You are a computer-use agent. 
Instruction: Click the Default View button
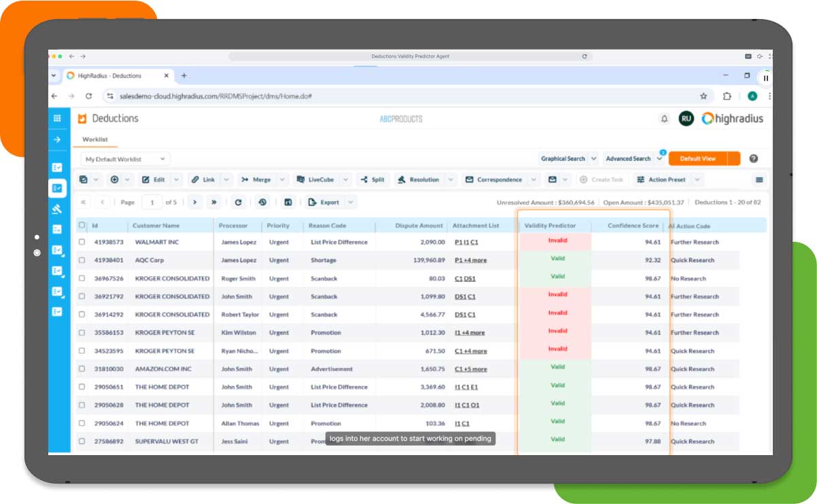(x=698, y=159)
